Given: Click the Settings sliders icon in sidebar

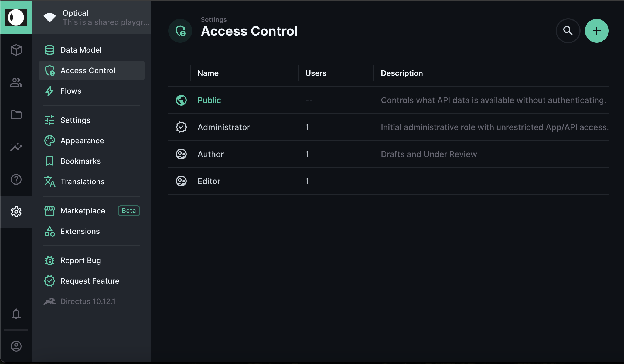Looking at the screenshot, I should click(50, 120).
